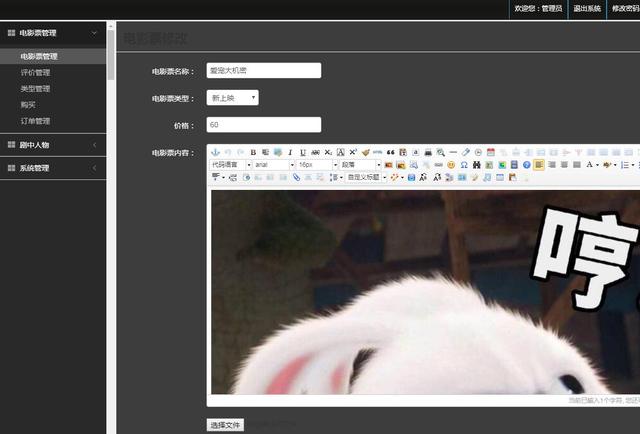Focus the 价格 price input field
This screenshot has height=434, width=640.
point(264,125)
